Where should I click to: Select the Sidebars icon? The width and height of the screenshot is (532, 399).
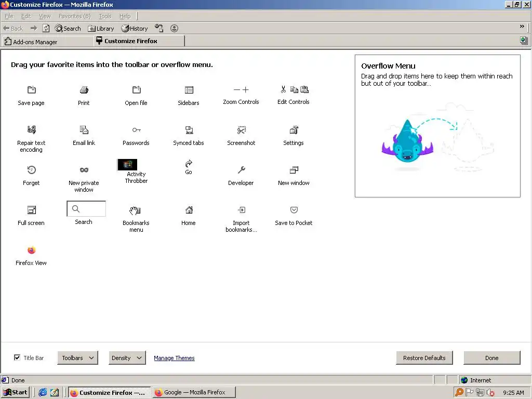(x=189, y=89)
